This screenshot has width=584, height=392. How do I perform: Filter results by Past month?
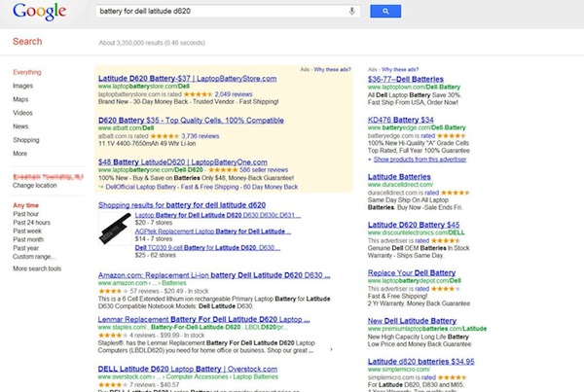coord(28,239)
